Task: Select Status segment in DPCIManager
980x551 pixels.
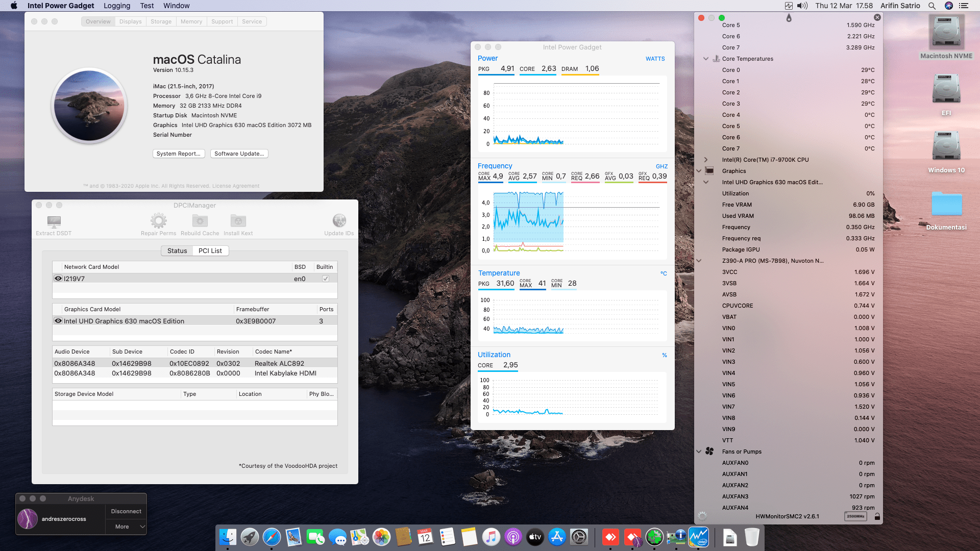Action: (x=177, y=251)
